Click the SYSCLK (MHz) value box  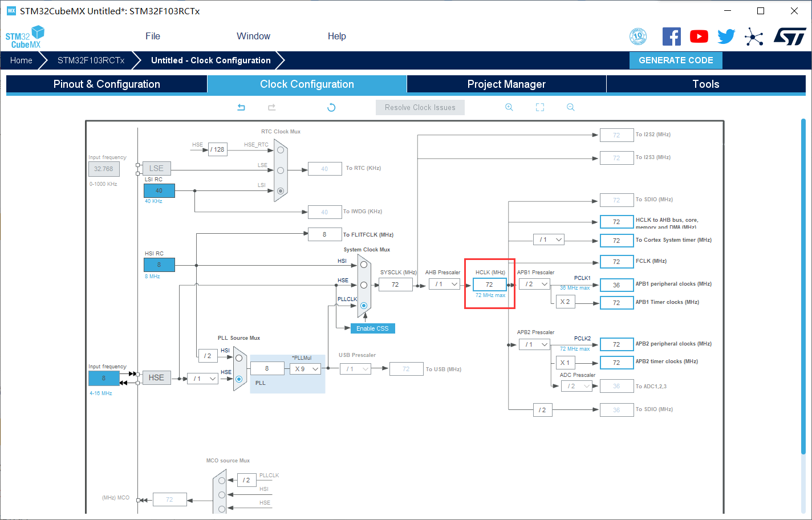pyautogui.click(x=395, y=285)
